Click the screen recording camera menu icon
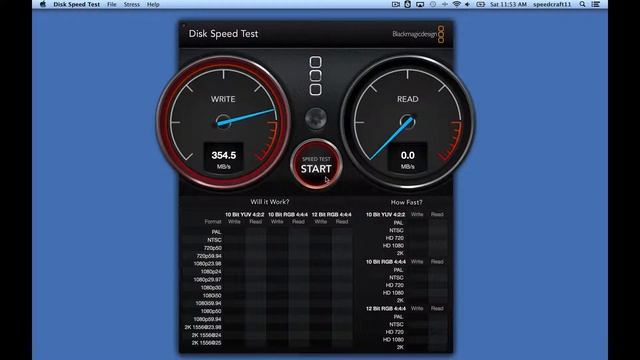 click(x=396, y=4)
